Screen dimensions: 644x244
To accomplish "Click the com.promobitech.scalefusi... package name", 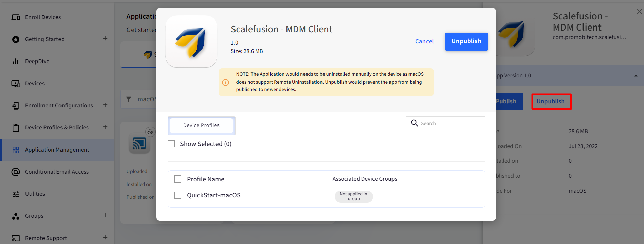I will 590,37.
